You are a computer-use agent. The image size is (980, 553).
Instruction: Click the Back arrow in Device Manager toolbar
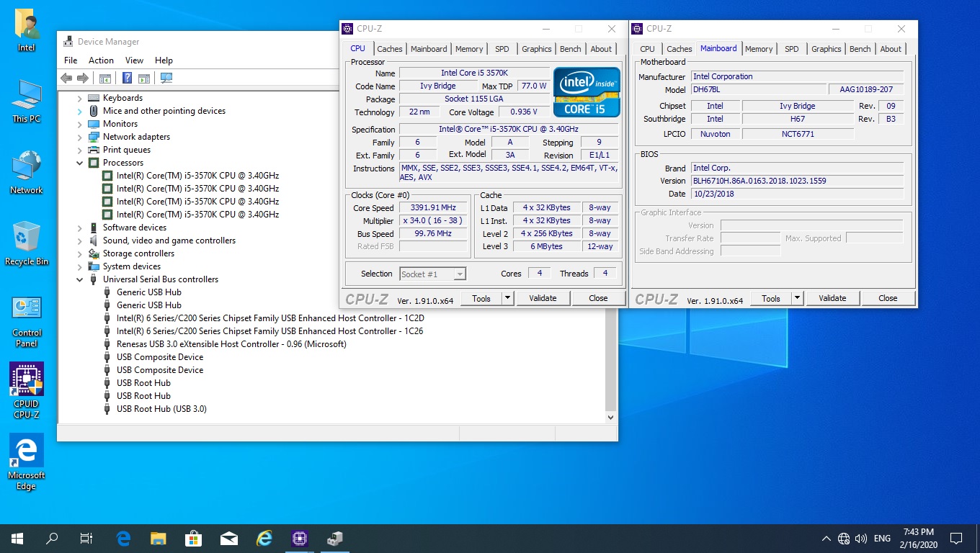(66, 78)
